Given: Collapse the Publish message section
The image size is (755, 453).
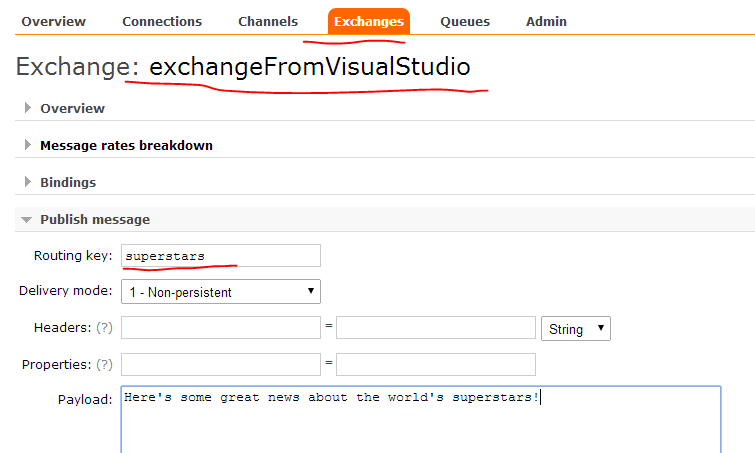Looking at the screenshot, I should pyautogui.click(x=94, y=219).
